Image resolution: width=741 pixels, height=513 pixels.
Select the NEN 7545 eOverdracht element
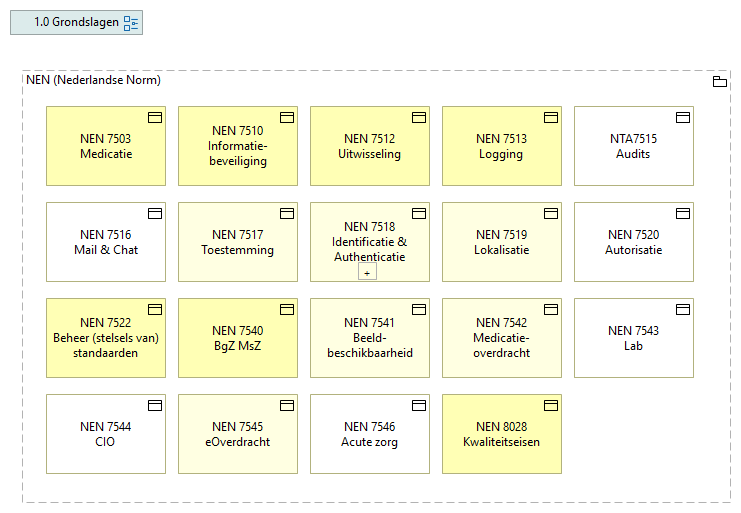click(x=238, y=435)
